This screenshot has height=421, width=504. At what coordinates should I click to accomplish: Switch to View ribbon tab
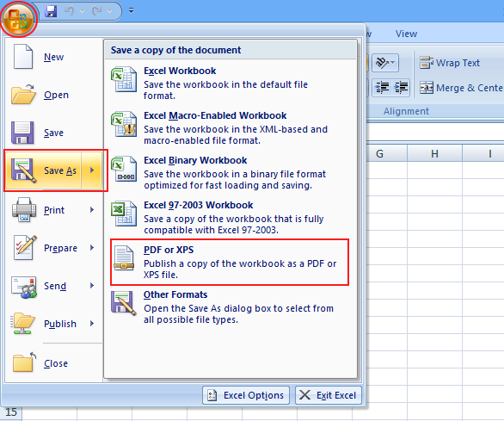click(x=406, y=34)
